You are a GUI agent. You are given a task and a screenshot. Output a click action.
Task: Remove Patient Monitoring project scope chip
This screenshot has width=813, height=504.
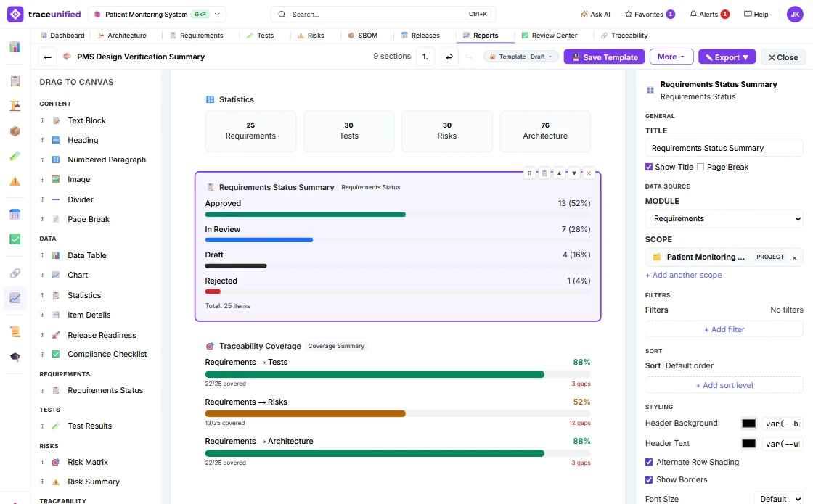point(794,257)
